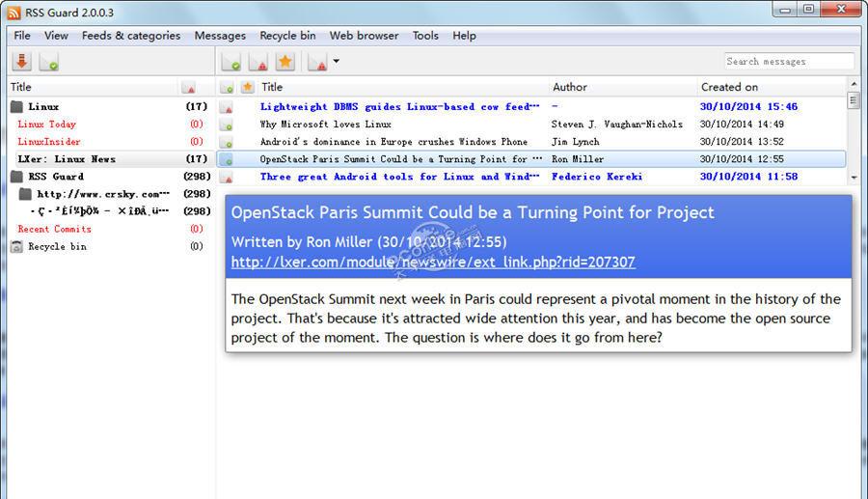This screenshot has height=499, width=868.
Task: Click the RSS Guard category folder icon
Action: (x=16, y=177)
